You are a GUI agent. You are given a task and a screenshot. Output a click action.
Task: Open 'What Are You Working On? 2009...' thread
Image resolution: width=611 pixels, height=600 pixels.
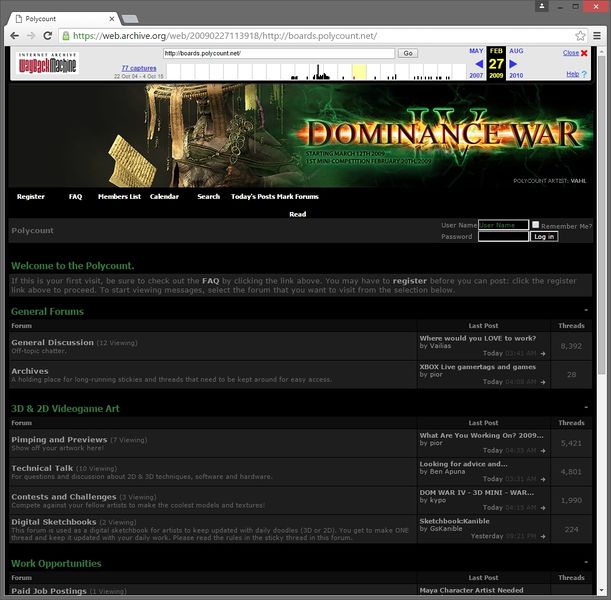coord(481,435)
